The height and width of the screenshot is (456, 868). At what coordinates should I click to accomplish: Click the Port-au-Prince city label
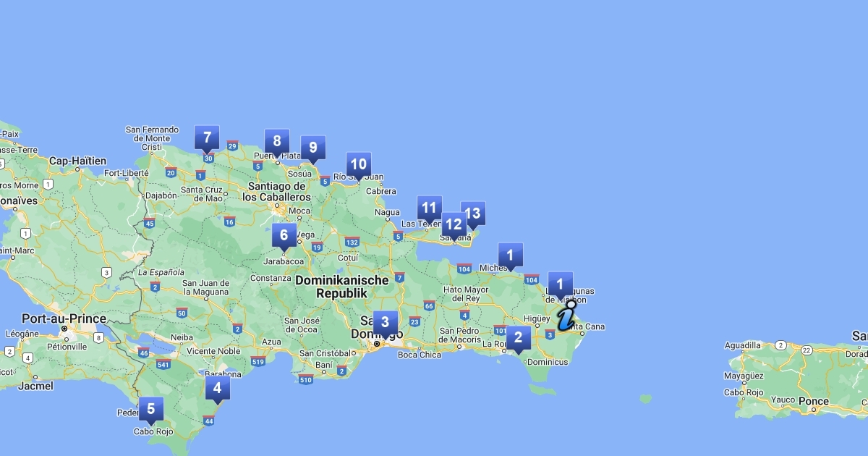pyautogui.click(x=64, y=318)
